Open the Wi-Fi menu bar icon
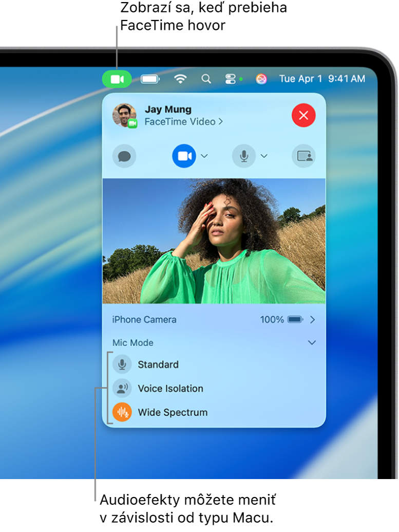This screenshot has width=399, height=532. tap(180, 79)
